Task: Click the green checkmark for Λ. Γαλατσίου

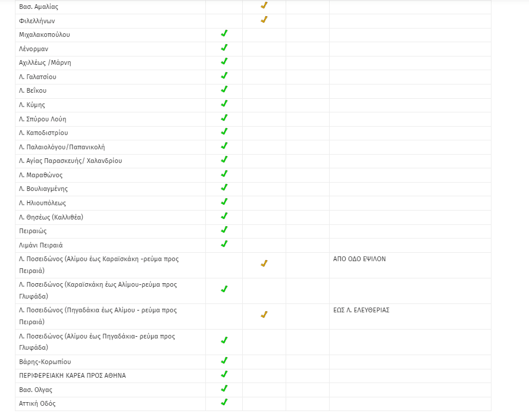Action: pyautogui.click(x=224, y=76)
